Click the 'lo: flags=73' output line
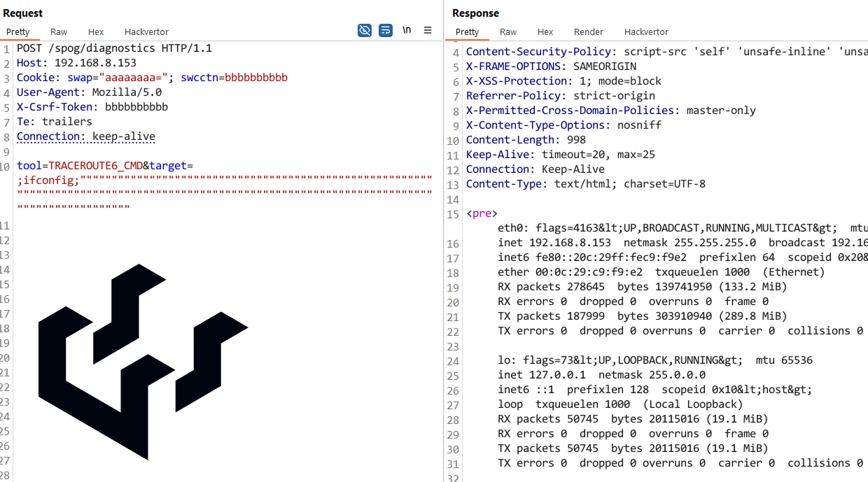The height and width of the screenshot is (482, 868). [655, 360]
